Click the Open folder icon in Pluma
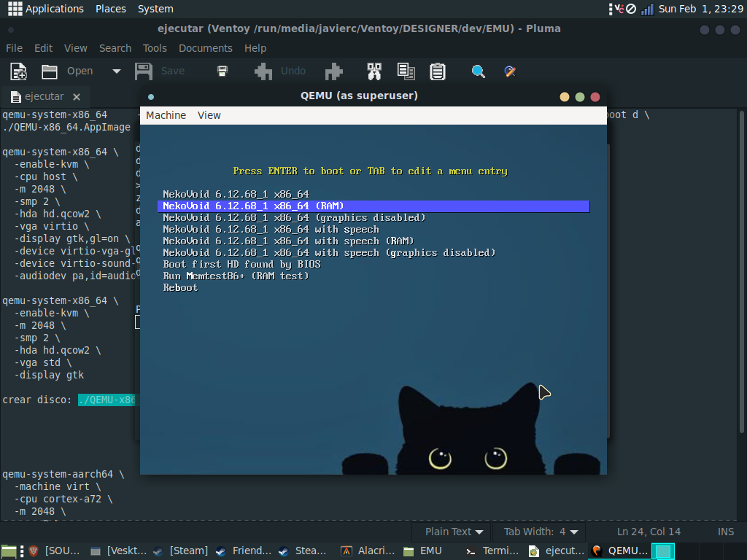The width and height of the screenshot is (747, 560). [49, 71]
